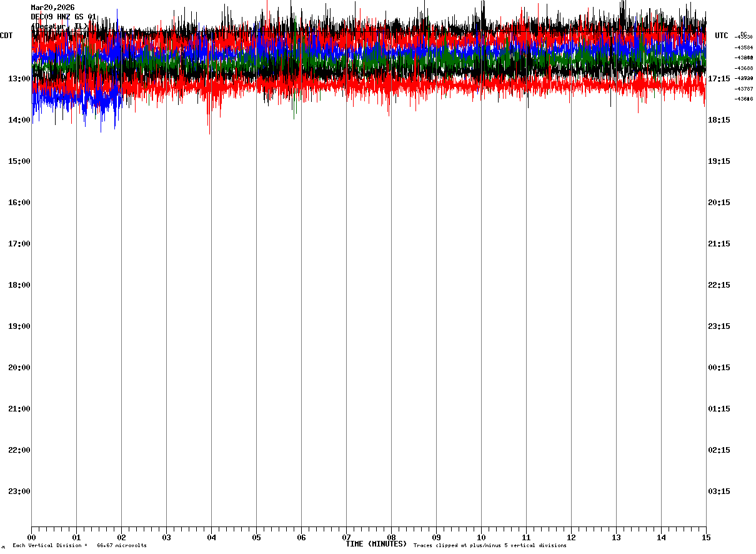Select the 23:00 CDT row label

pos(19,491)
